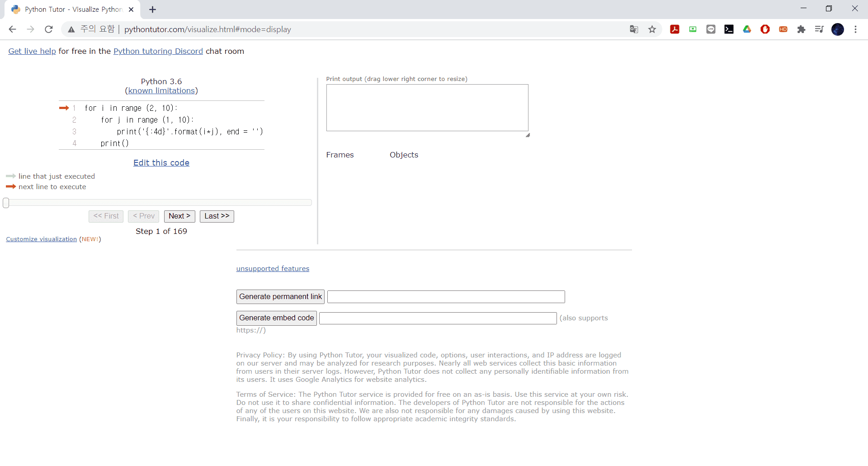
Task: Click Generate permanent link button
Action: click(x=280, y=297)
